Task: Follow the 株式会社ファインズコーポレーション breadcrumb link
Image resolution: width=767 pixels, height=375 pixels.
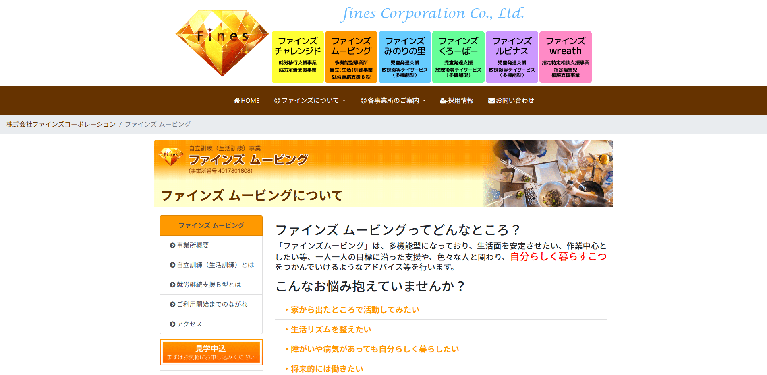Action: coord(61,124)
